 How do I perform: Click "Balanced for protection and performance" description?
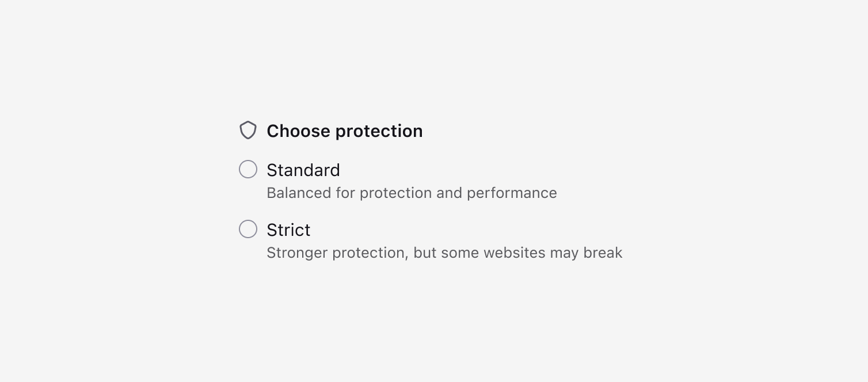click(x=412, y=193)
